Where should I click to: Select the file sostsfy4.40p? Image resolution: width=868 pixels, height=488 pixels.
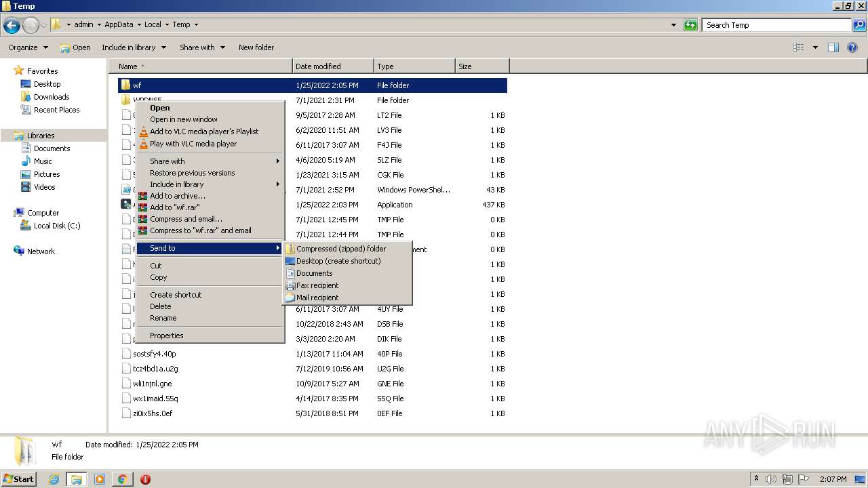pyautogui.click(x=154, y=354)
